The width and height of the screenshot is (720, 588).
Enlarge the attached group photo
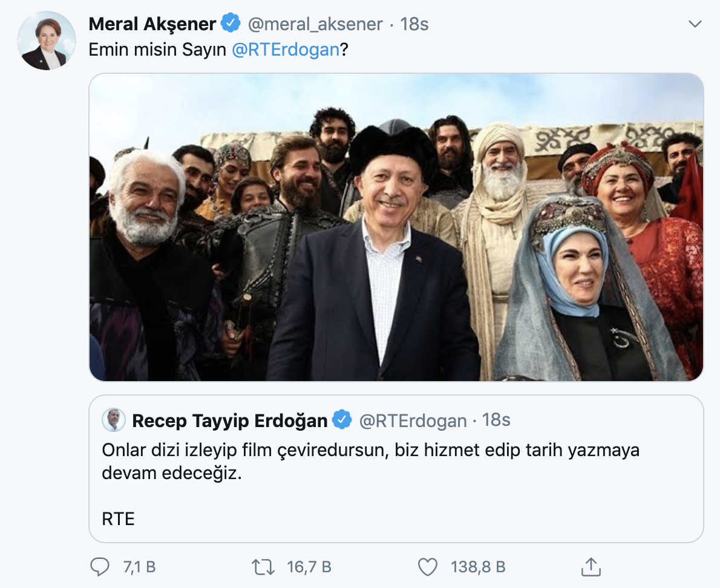[x=396, y=227]
